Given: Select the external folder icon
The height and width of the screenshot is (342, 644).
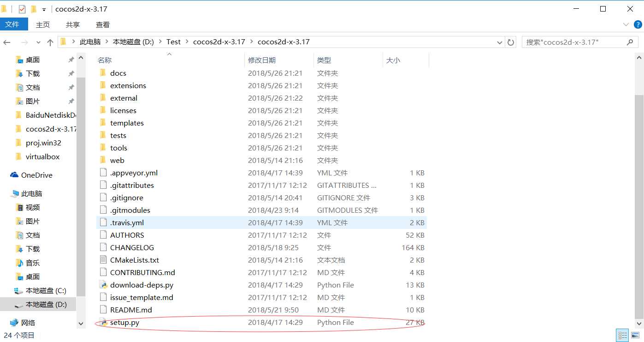Looking at the screenshot, I should [103, 98].
